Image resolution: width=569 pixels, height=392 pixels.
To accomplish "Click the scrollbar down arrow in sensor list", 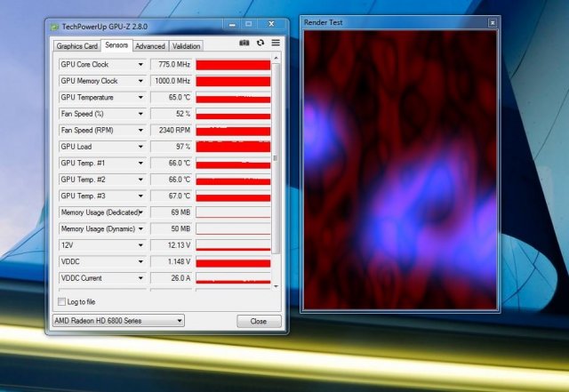I will (x=276, y=285).
